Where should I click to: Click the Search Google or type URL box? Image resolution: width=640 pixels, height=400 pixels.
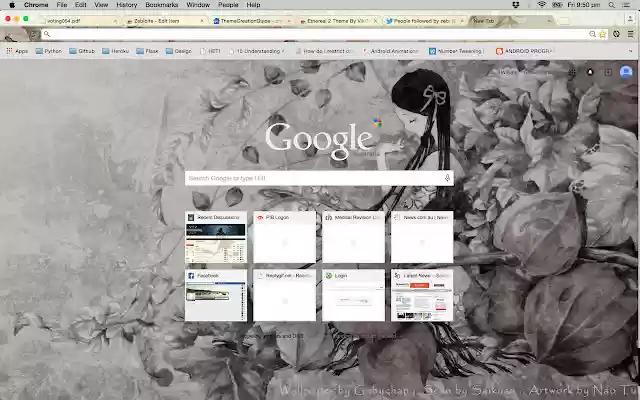[x=319, y=178]
